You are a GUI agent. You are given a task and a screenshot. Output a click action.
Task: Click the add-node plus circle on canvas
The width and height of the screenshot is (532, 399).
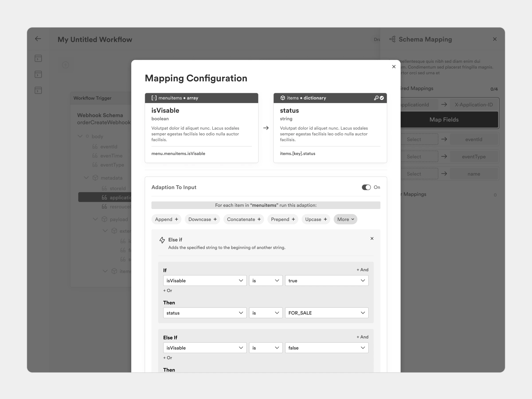tap(65, 65)
